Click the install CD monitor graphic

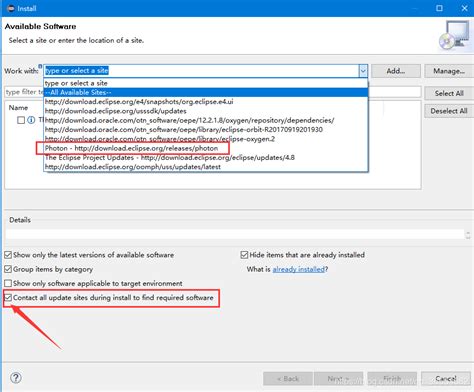pos(454,35)
